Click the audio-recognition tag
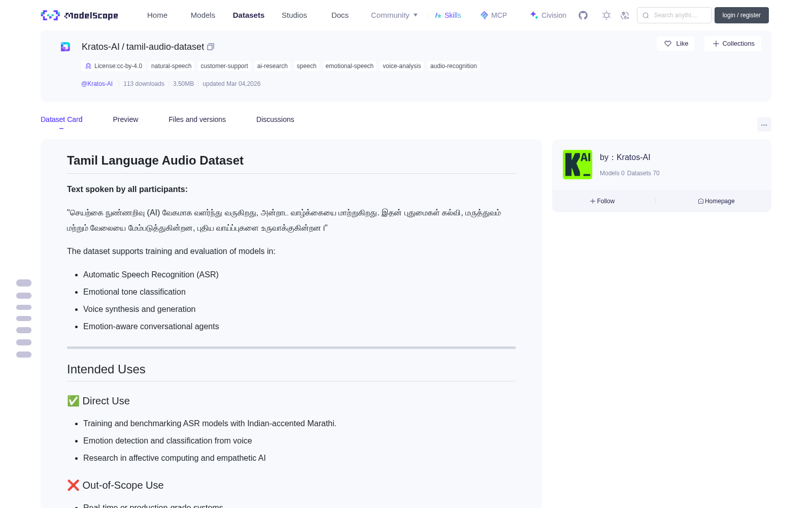This screenshot has height=508, width=812. [x=454, y=66]
